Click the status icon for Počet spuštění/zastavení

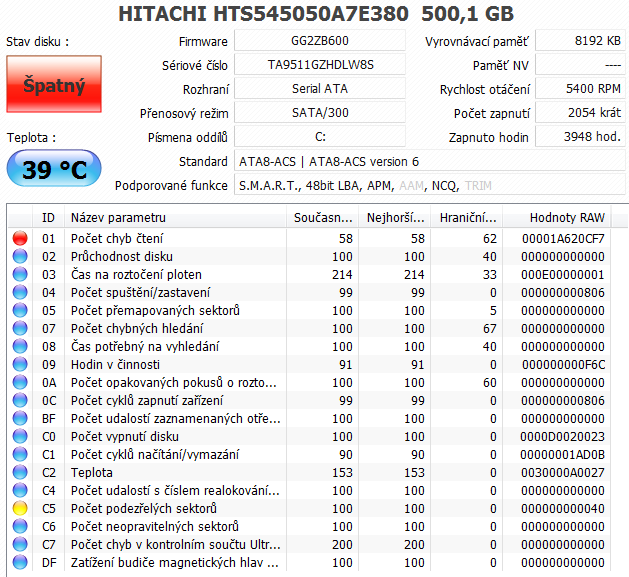20,293
